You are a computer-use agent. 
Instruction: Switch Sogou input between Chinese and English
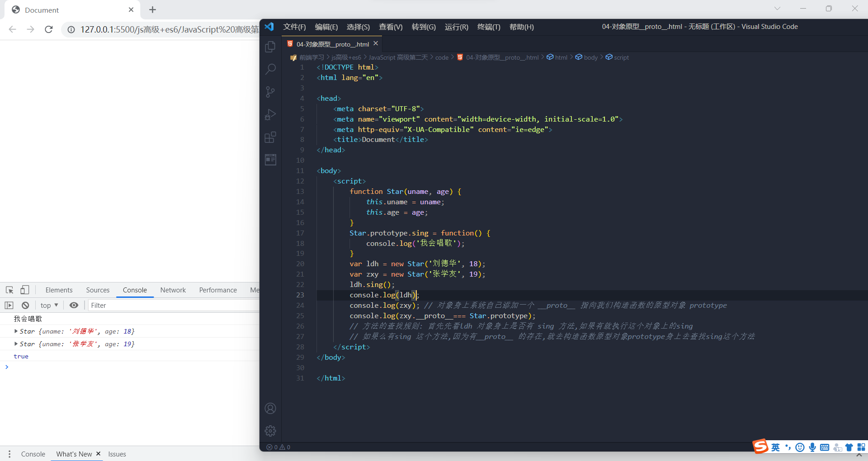click(x=775, y=447)
